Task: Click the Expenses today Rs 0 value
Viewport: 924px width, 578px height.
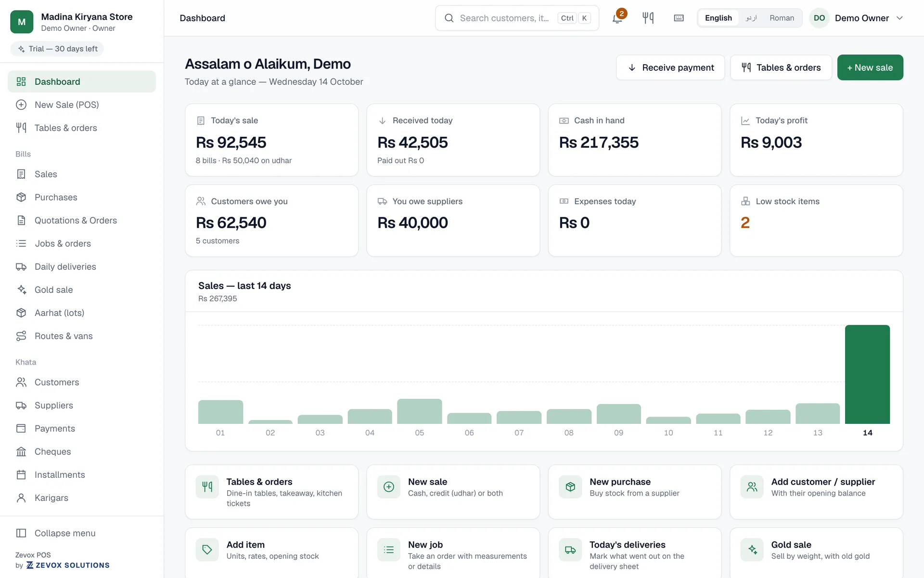Action: tap(574, 223)
